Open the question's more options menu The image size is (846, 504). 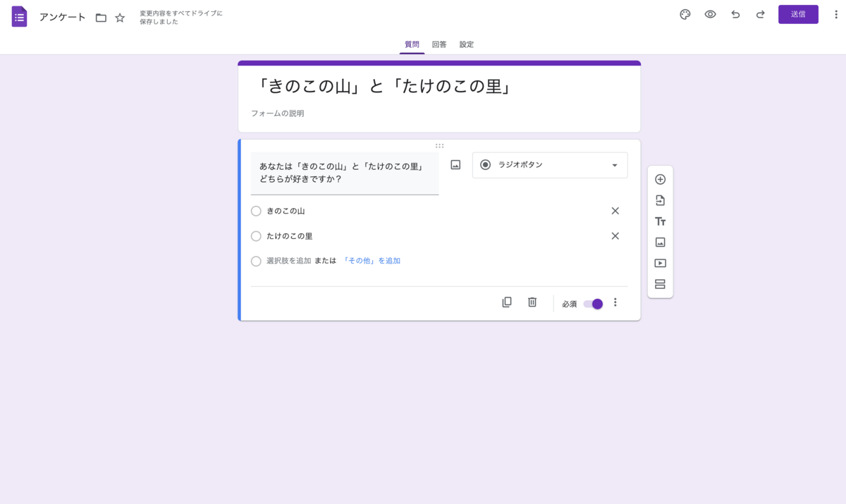pyautogui.click(x=615, y=302)
